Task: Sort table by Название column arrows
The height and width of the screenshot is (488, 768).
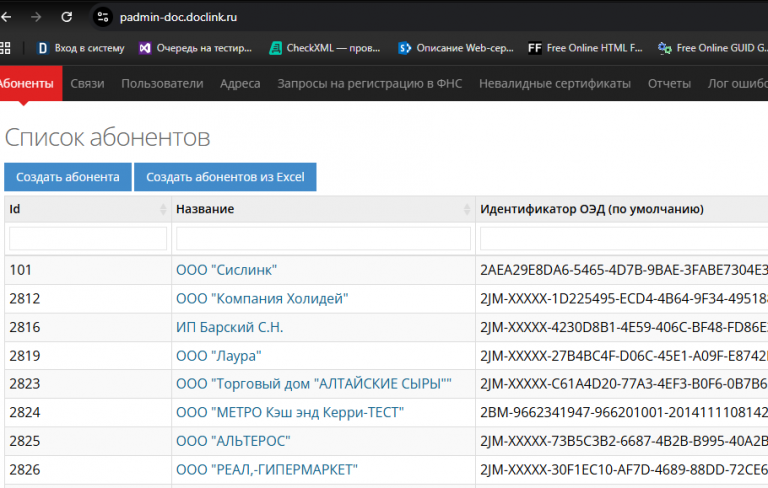Action: pos(467,210)
